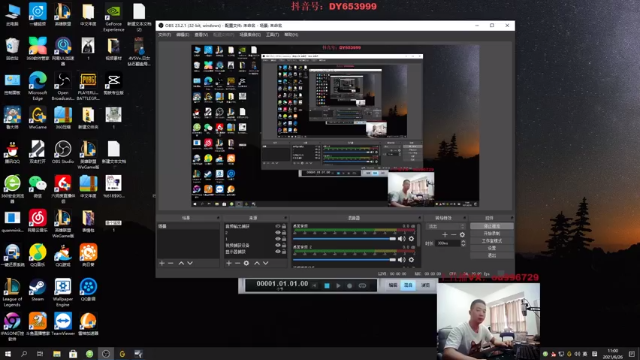Screen dimensions: 640x360
Task: Select the 混音 tab in the transport bar
Action: click(x=408, y=285)
